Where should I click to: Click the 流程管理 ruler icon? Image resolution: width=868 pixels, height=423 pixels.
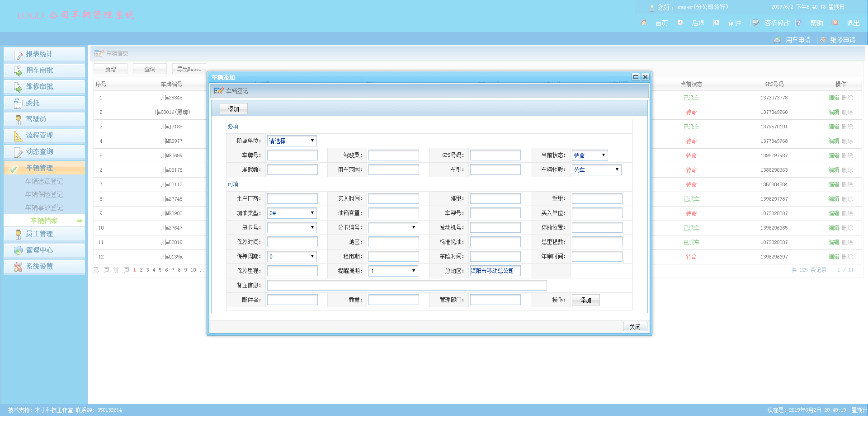tap(18, 136)
